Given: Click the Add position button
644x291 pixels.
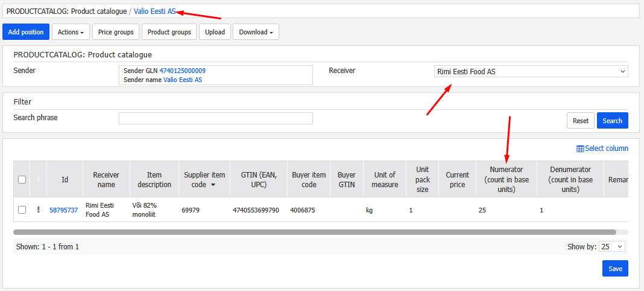Looking at the screenshot, I should click(x=26, y=32).
